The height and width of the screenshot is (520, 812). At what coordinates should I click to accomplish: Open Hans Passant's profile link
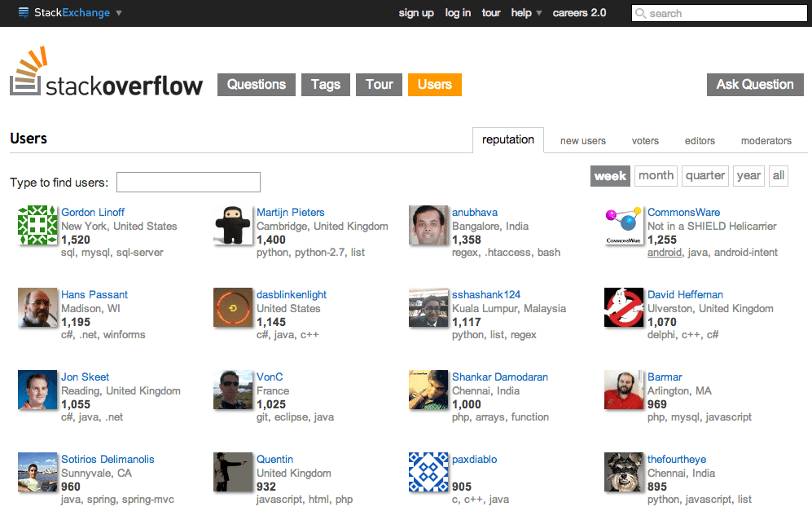pos(94,294)
